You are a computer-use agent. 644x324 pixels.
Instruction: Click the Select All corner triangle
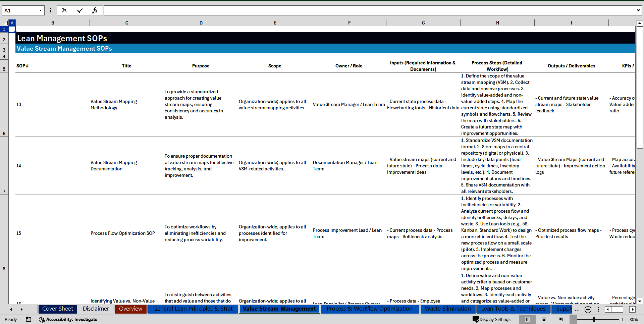tap(5, 23)
